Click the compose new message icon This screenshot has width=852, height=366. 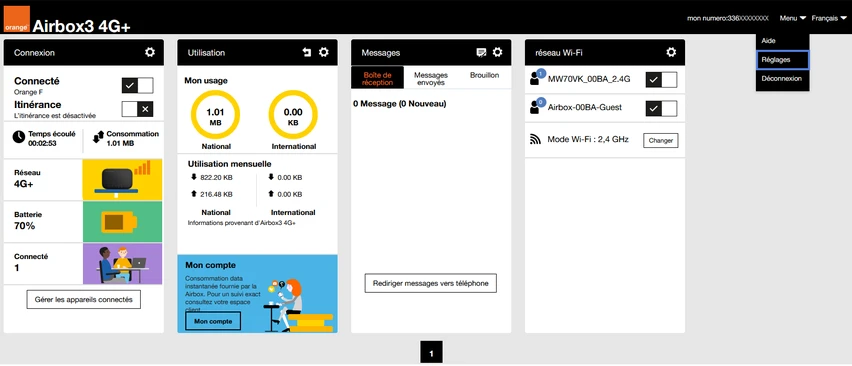tap(481, 52)
